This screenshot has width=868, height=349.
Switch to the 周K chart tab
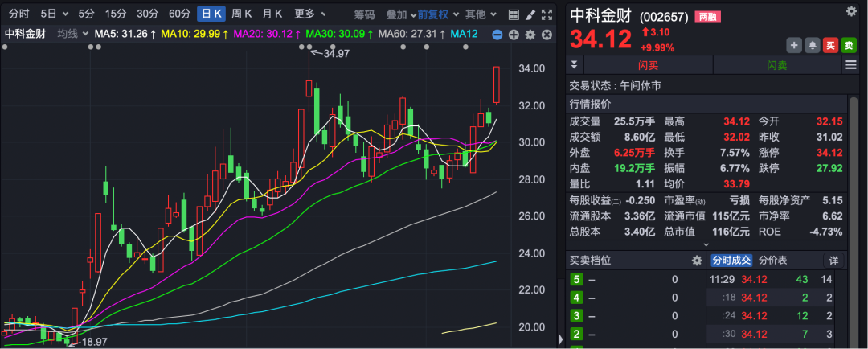click(242, 14)
